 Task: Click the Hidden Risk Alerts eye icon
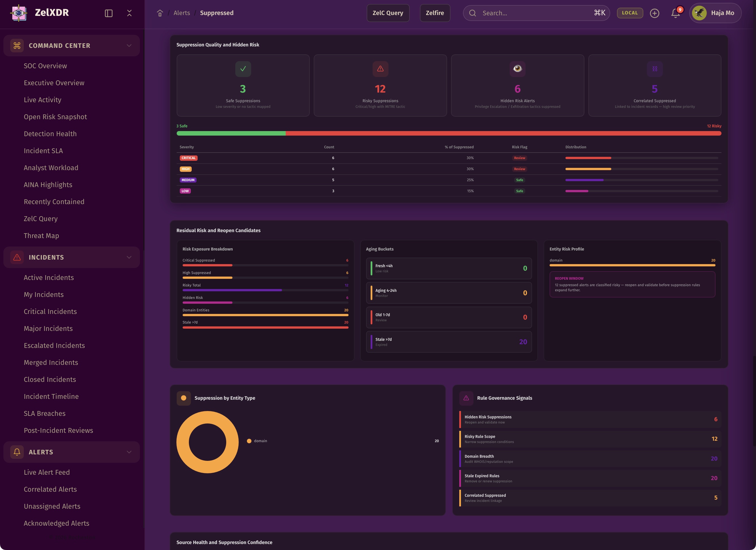[x=517, y=69]
